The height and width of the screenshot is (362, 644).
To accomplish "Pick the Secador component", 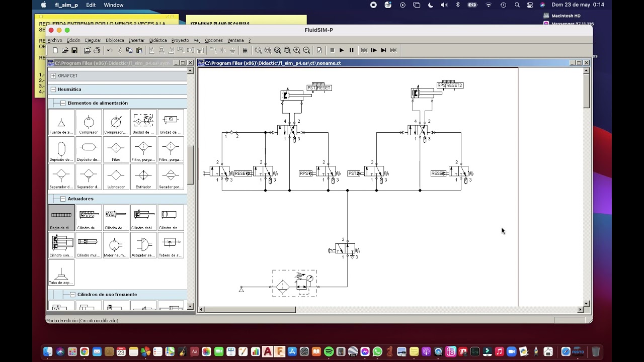I will [x=171, y=177].
